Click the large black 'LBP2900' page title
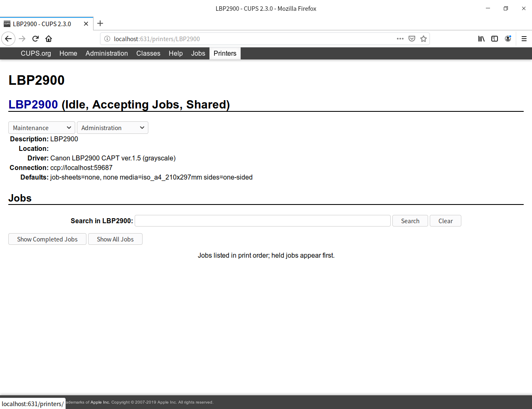 [37, 80]
